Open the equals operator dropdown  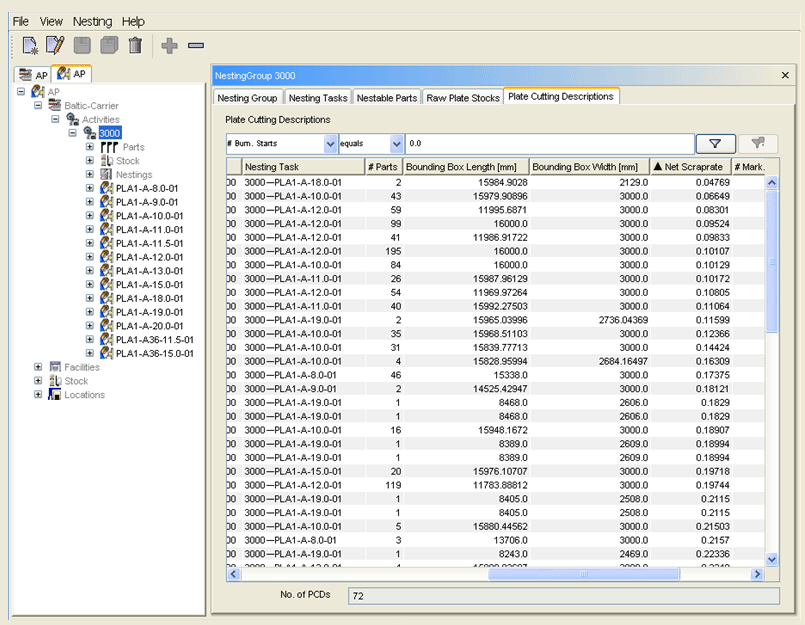coord(396,144)
